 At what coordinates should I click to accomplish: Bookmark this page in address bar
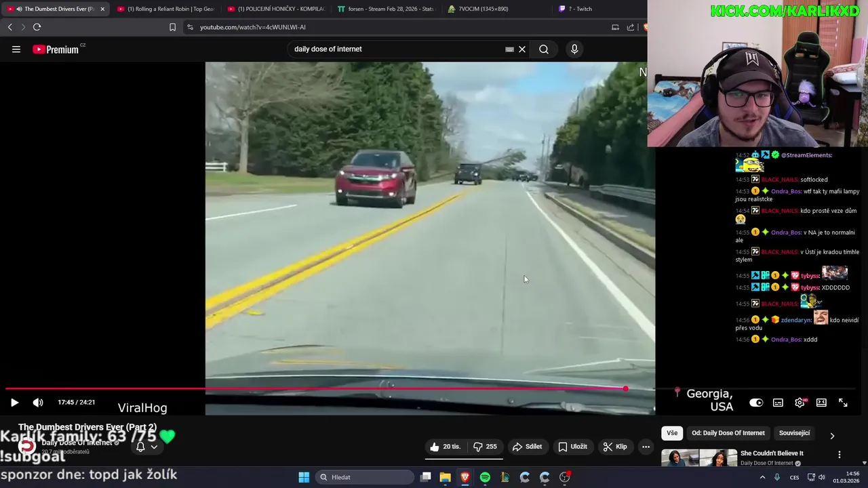coord(172,27)
